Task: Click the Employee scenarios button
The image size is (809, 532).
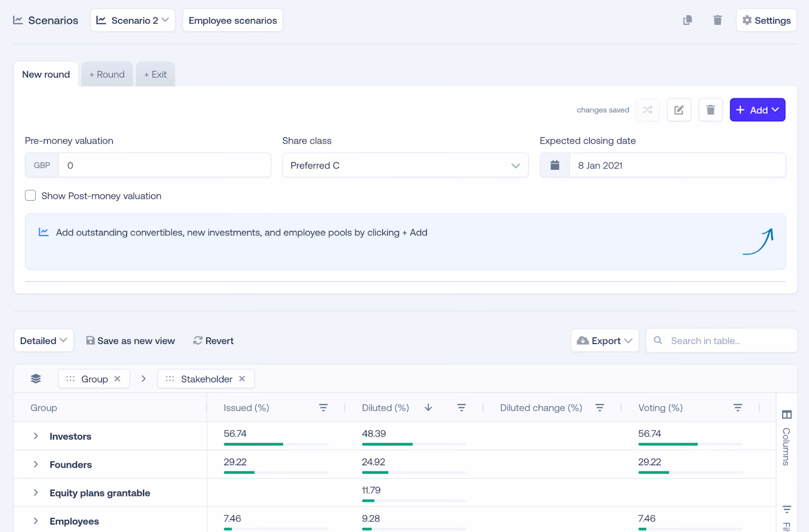Action: tap(233, 20)
